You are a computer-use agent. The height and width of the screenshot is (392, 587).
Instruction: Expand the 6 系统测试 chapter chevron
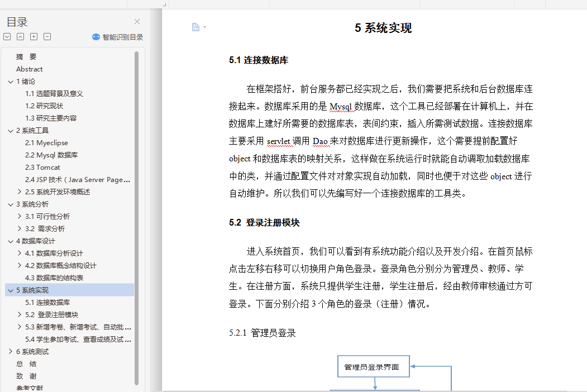(x=11, y=351)
